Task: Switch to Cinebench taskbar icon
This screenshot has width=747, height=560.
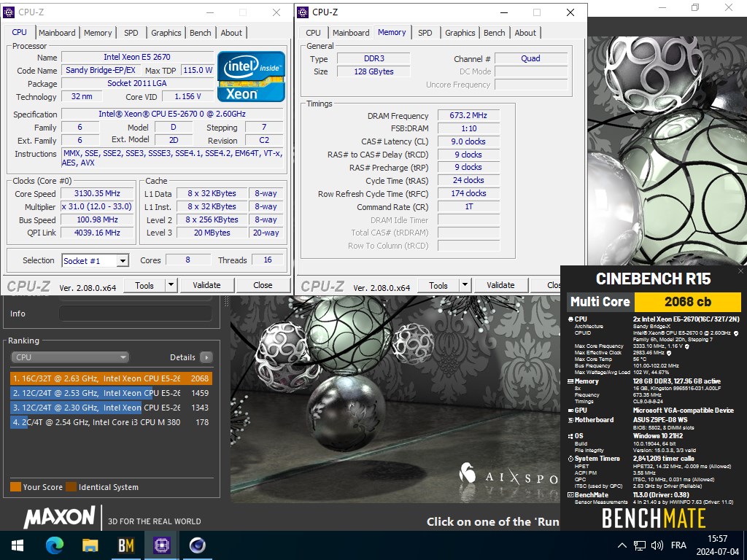Action: click(197, 545)
